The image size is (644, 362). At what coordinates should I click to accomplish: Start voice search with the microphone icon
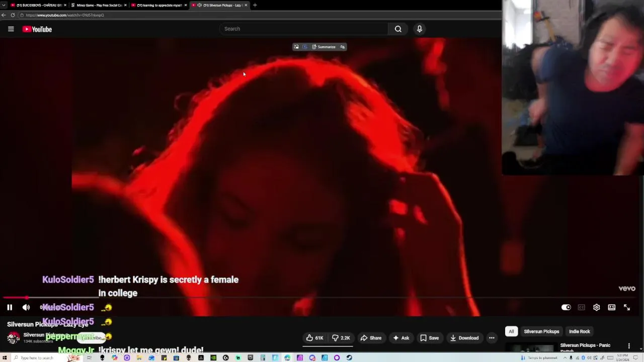419,29
